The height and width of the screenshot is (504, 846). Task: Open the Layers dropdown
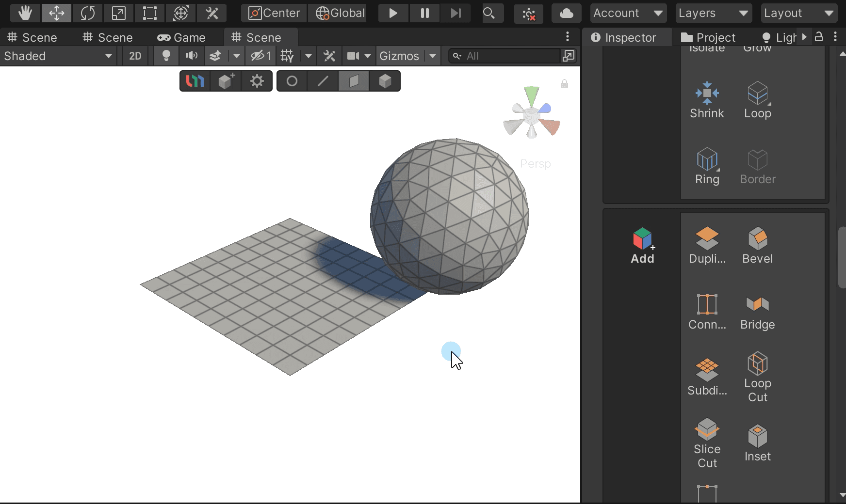pos(714,13)
